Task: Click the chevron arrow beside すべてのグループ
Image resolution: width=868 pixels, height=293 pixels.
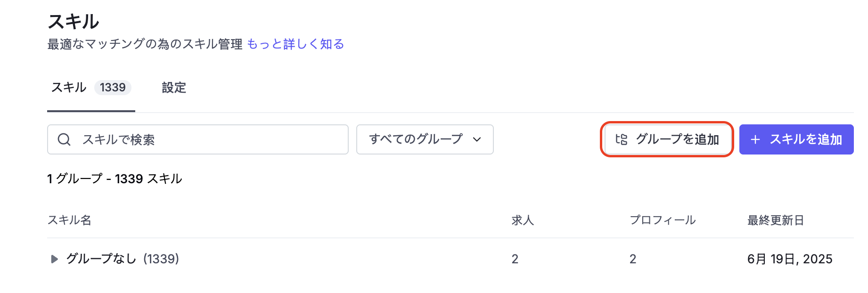Action: [477, 139]
